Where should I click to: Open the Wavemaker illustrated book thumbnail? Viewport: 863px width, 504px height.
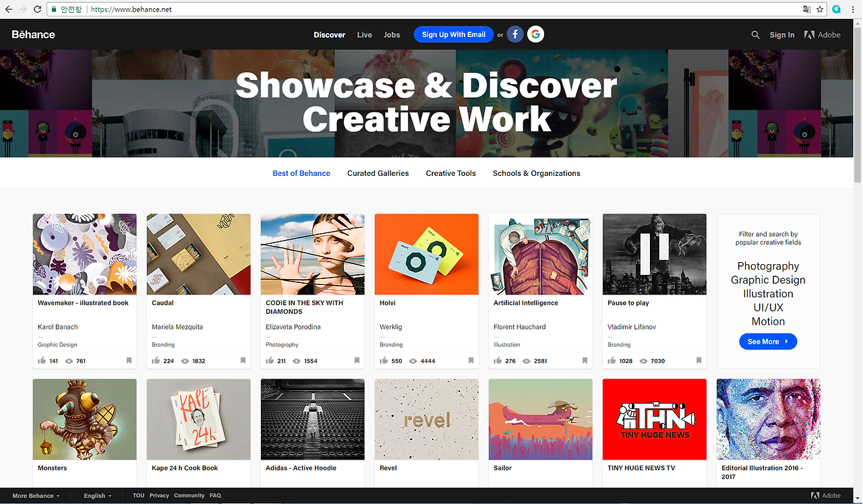(x=85, y=254)
